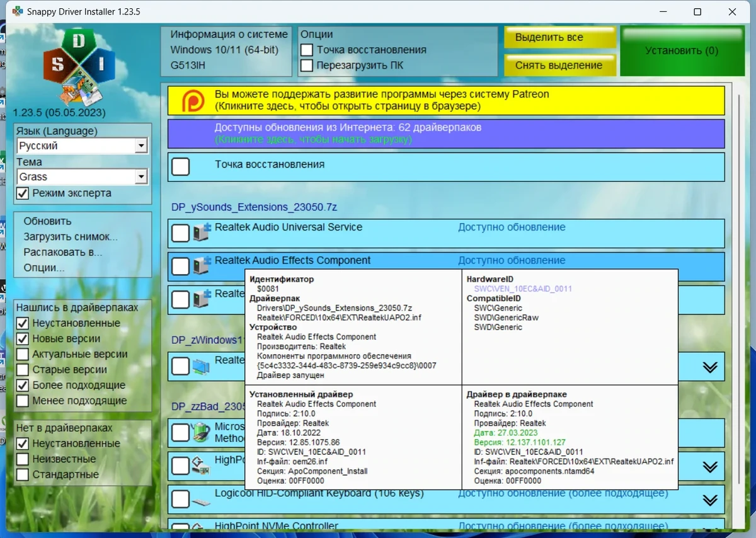Select Realtek Audio Universal Service driver checkbox
Image resolution: width=756 pixels, height=538 pixels.
coord(181,233)
